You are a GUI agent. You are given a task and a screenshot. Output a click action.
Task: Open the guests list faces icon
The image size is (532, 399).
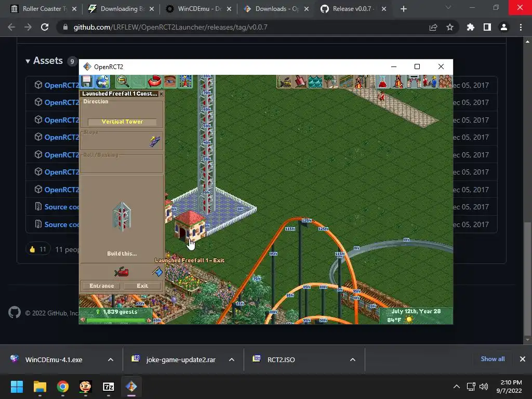click(445, 82)
